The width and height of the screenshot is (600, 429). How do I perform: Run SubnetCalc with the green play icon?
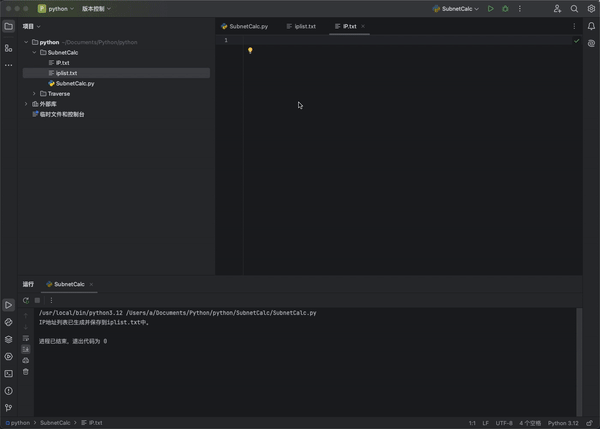point(491,9)
